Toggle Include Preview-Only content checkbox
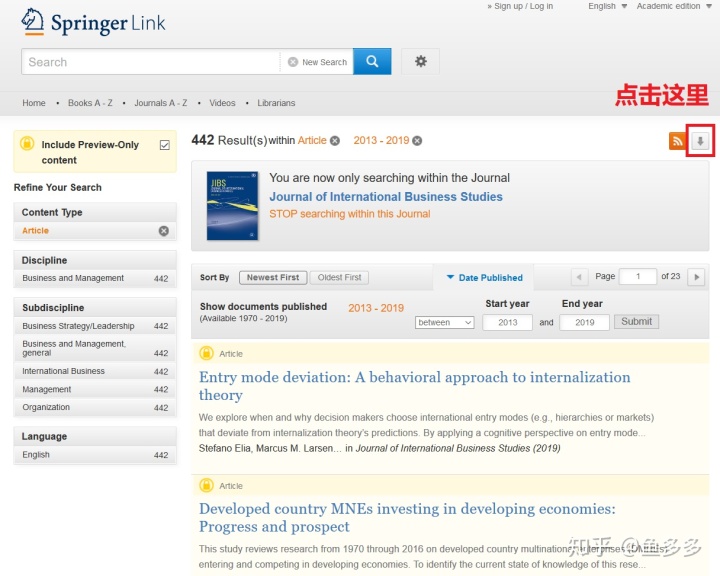The image size is (720, 576). (x=164, y=145)
